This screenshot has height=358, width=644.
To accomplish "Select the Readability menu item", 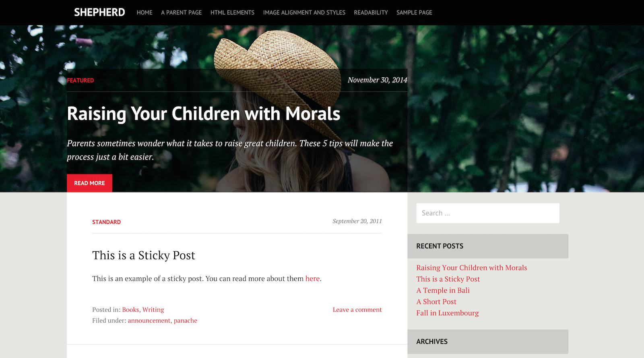I will pyautogui.click(x=371, y=12).
